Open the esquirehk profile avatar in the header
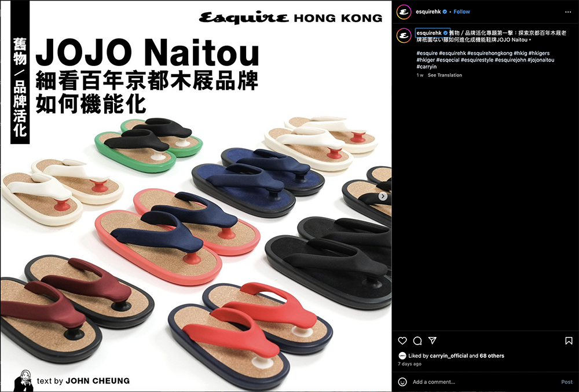 pyautogui.click(x=404, y=12)
